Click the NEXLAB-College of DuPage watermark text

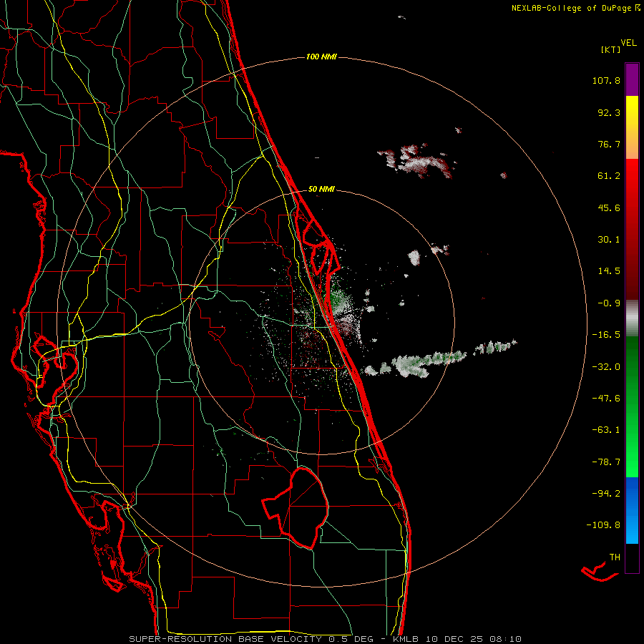[575, 8]
